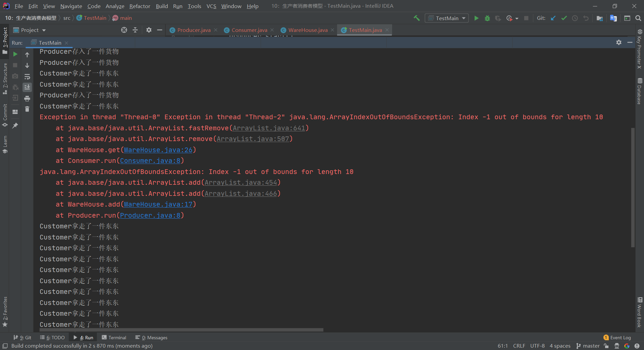Open the Navigate menu

coord(71,6)
